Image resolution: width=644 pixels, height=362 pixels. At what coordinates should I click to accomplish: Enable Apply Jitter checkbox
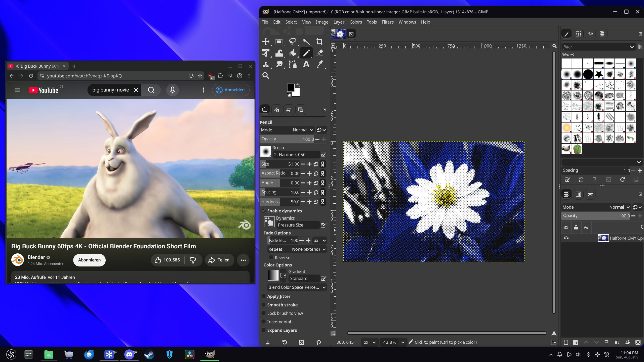[x=264, y=296]
